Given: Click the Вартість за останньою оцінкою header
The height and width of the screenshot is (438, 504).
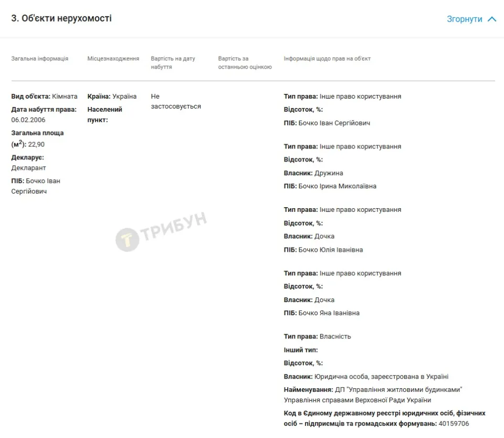Looking at the screenshot, I should (245, 62).
